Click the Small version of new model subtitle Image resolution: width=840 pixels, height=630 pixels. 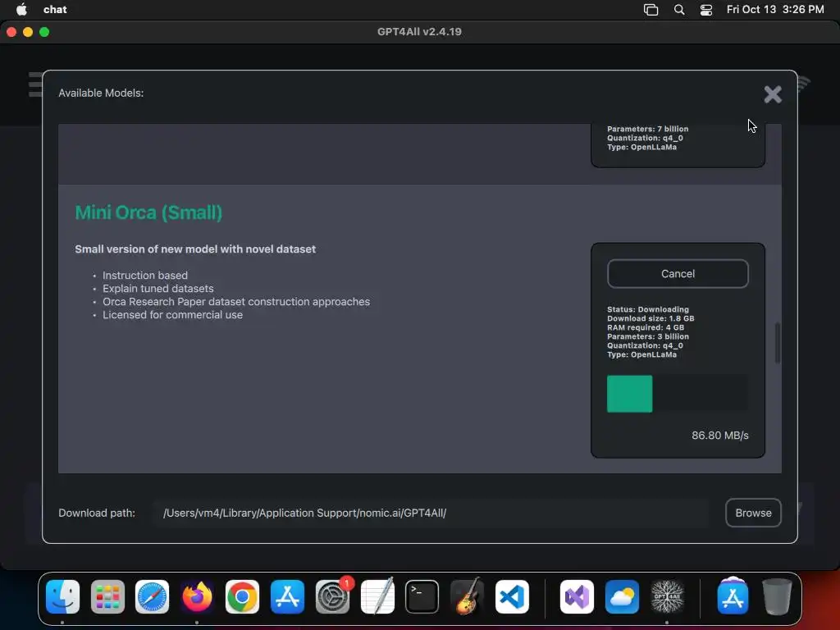195,249
